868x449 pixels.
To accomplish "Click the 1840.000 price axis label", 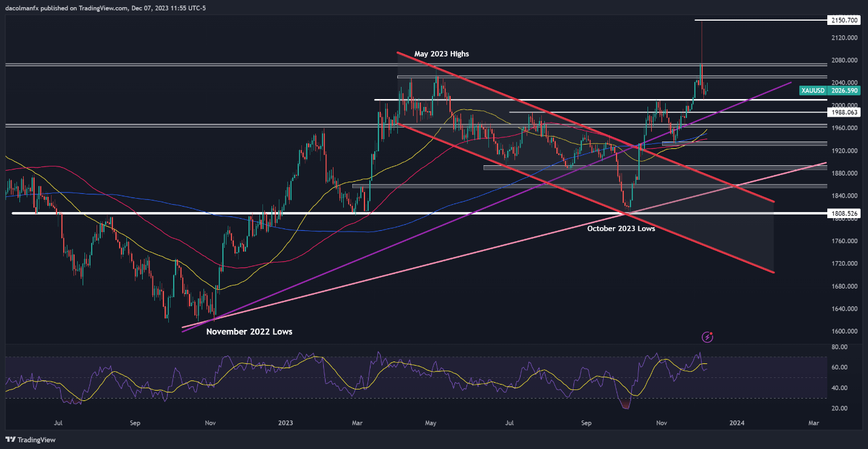I will pyautogui.click(x=844, y=196).
